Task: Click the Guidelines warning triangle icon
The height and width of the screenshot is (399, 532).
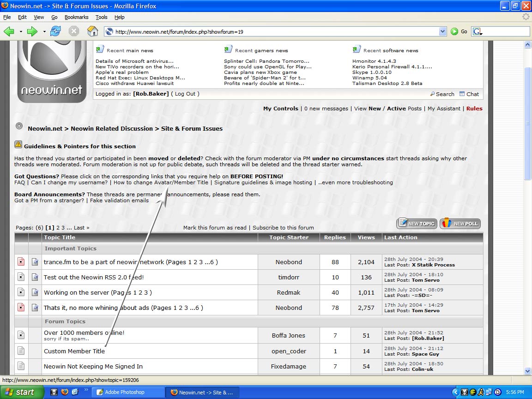Action: tap(18, 145)
